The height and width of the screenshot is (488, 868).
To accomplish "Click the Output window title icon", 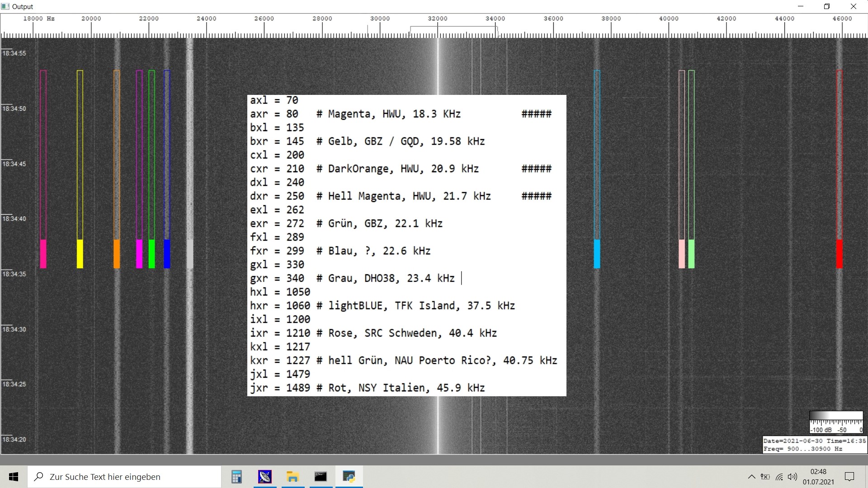I will pyautogui.click(x=5, y=6).
